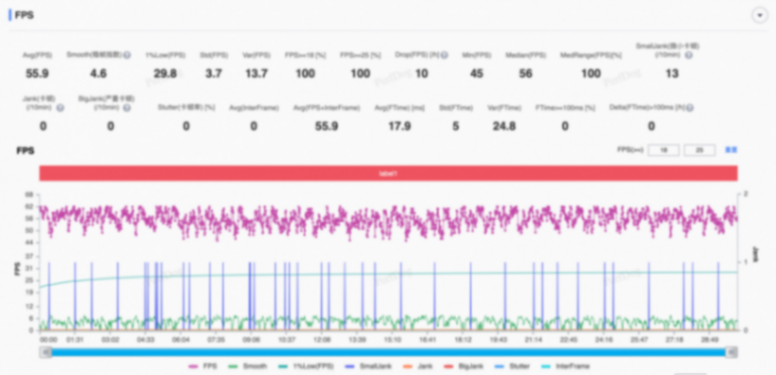Click blue reset link beside FPS thresholds
Image resolution: width=776 pixels, height=375 pixels.
pyautogui.click(x=731, y=150)
